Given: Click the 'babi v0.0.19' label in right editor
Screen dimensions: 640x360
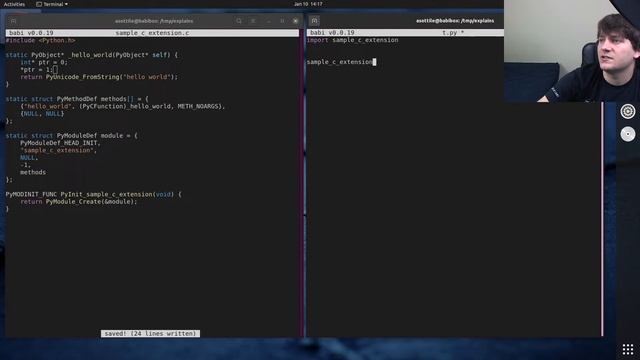Looking at the screenshot, I should (x=332, y=33).
